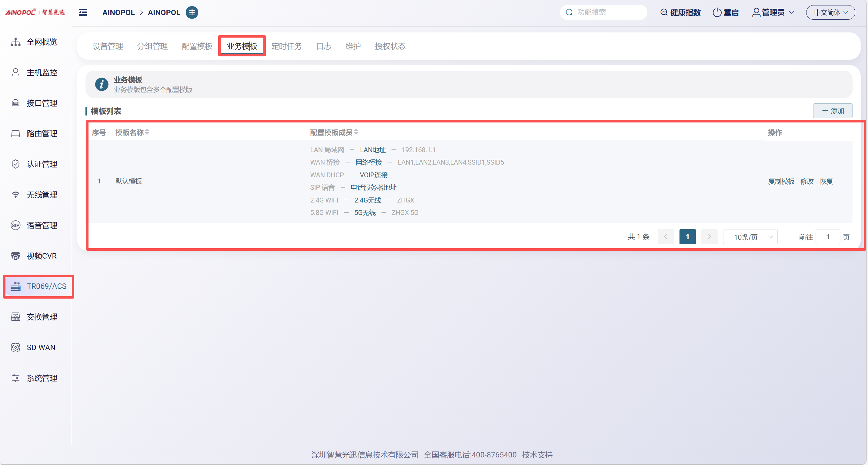Collapse sidebar with hamburger menu icon

(x=83, y=12)
